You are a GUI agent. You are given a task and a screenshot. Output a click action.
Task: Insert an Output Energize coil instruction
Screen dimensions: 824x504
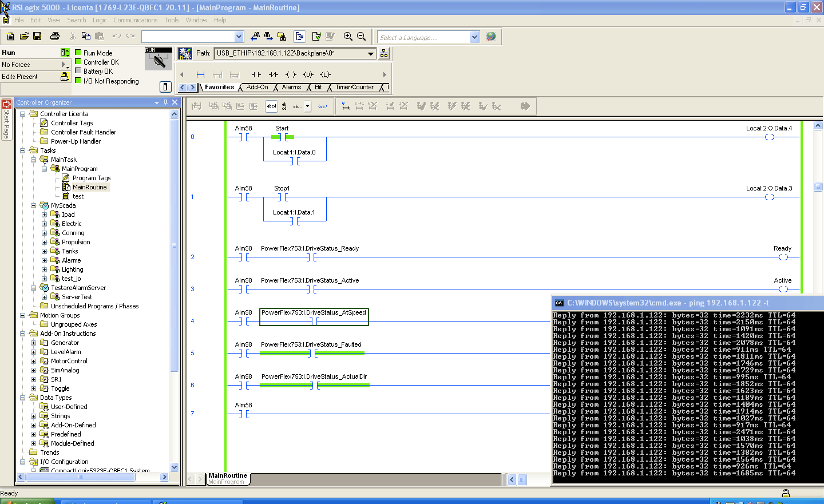tap(291, 74)
